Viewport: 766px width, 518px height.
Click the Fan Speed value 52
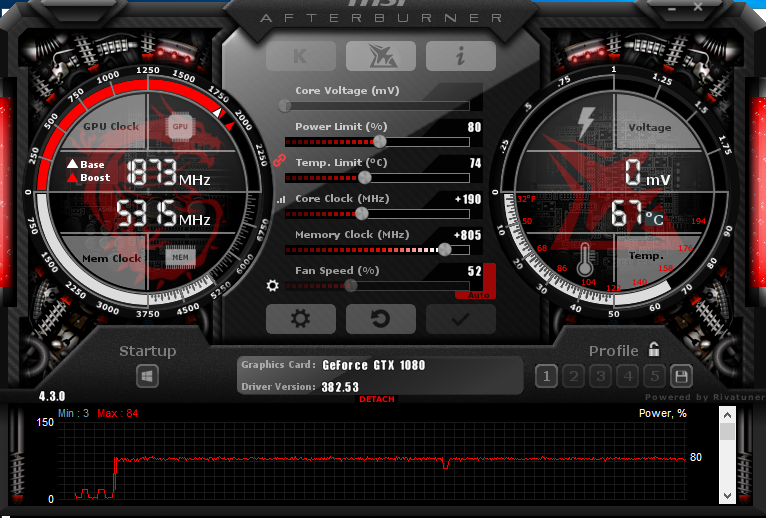pyautogui.click(x=474, y=271)
